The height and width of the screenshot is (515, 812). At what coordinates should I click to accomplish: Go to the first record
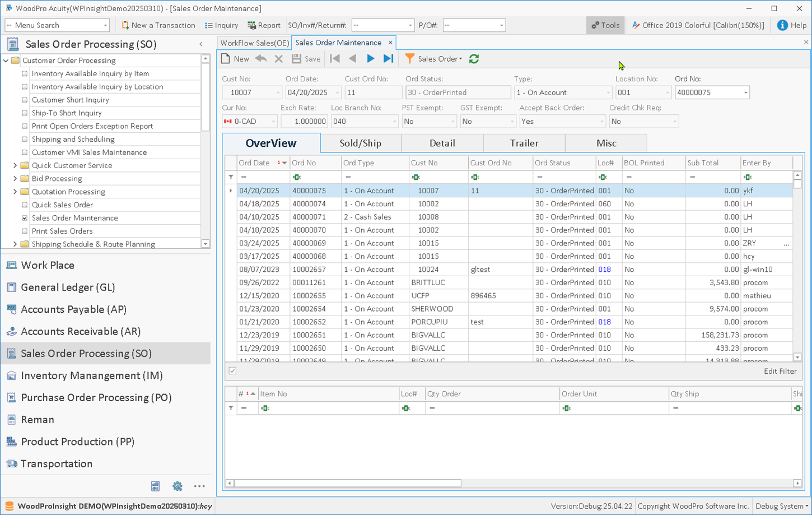[335, 59]
